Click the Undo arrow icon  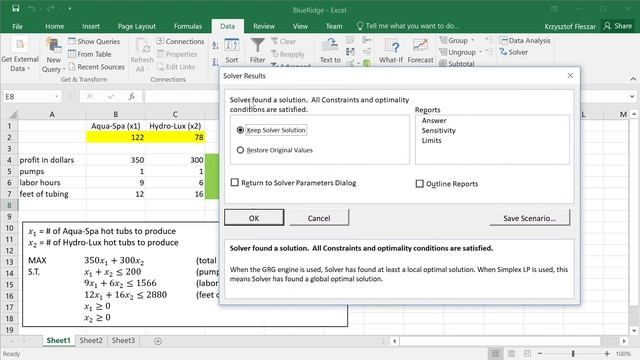[x=32, y=9]
